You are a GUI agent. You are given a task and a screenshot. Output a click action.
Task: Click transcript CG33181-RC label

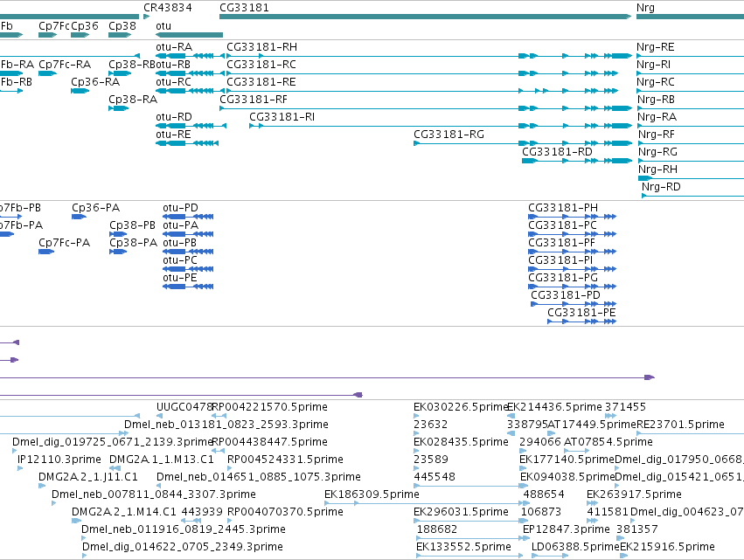tap(261, 65)
